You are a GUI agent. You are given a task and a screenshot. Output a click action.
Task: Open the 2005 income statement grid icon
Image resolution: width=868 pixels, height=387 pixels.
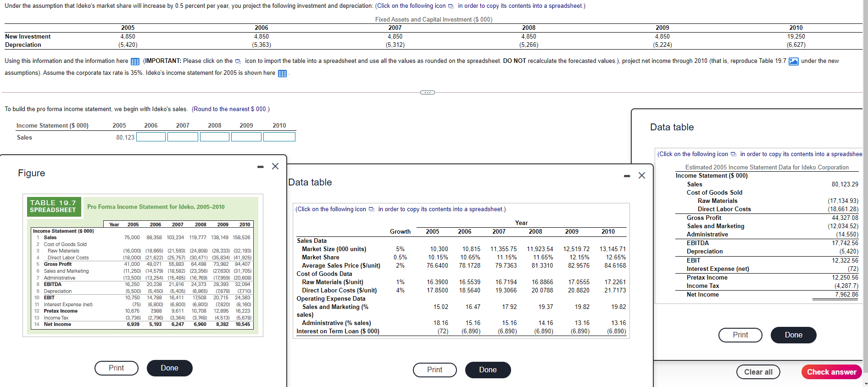pyautogui.click(x=282, y=73)
